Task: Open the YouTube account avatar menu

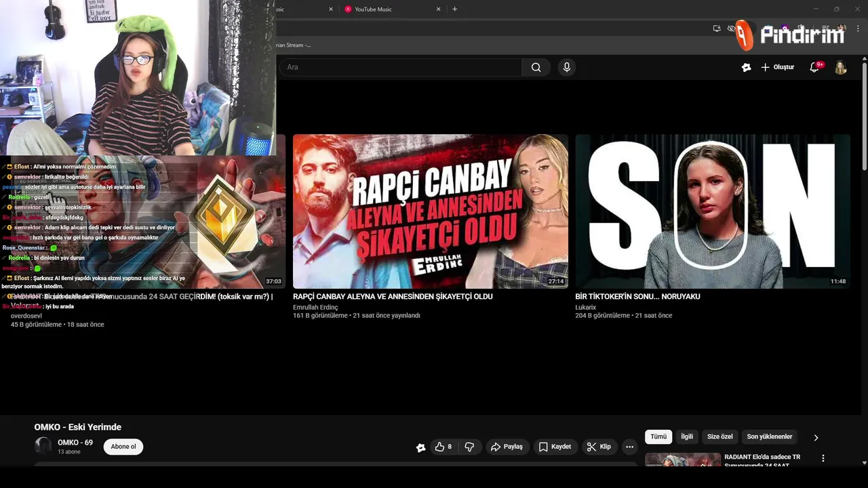Action: (x=841, y=68)
